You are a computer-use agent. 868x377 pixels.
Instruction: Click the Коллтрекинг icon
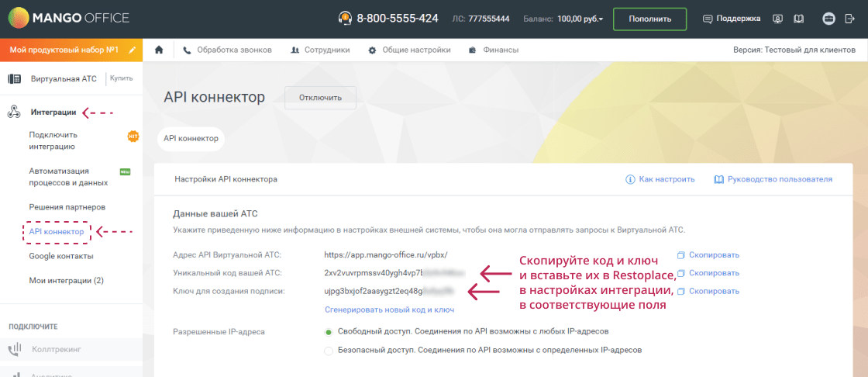click(15, 350)
